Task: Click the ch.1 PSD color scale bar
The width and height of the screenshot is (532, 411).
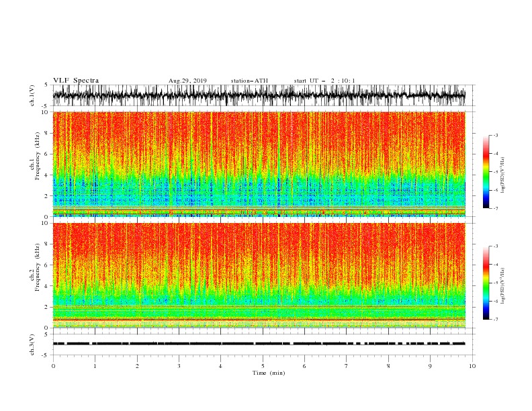Action: 486,172
